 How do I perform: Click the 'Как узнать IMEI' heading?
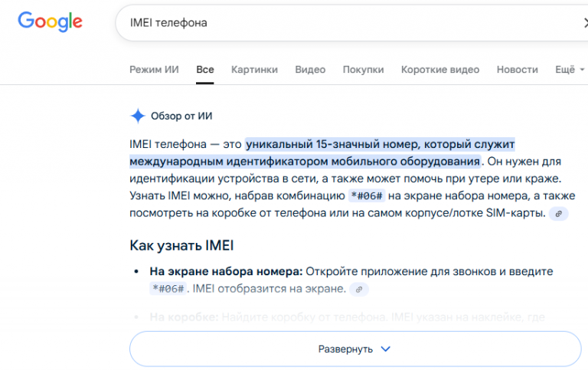[x=181, y=246]
